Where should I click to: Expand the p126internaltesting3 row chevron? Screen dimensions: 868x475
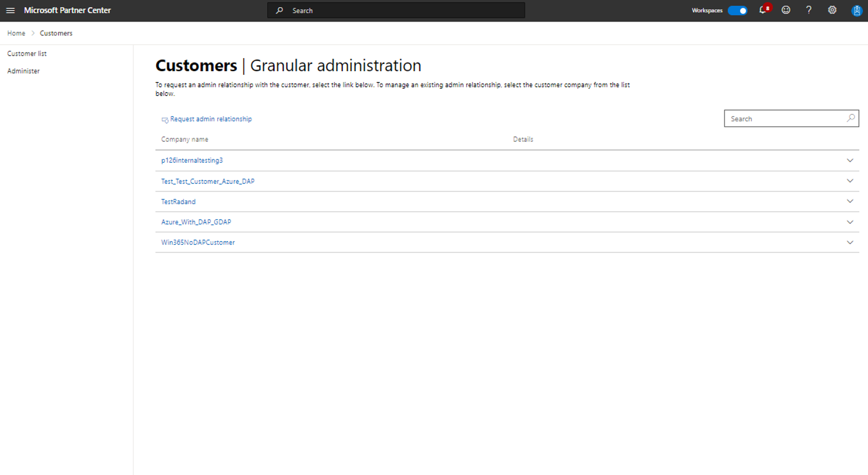[x=850, y=160]
